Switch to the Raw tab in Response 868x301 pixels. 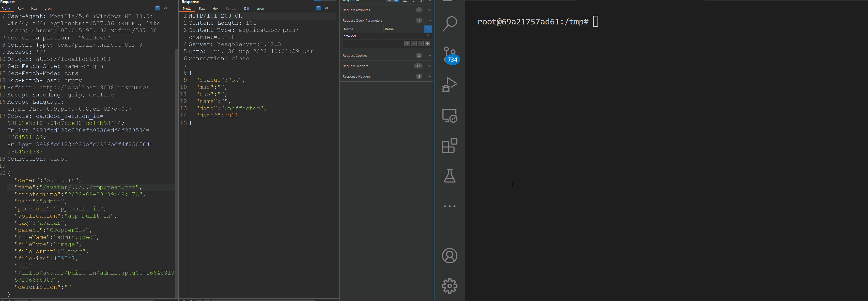click(202, 8)
